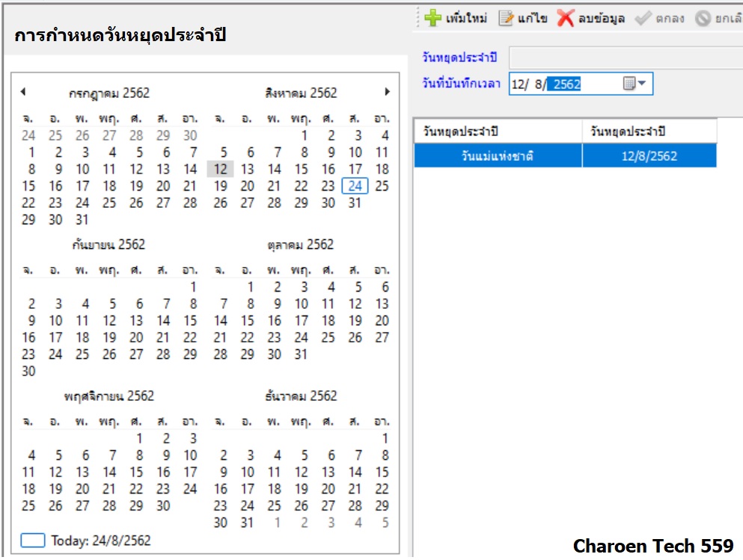Click the ยกเลิก cancel icon
743x560 pixels.
point(703,19)
